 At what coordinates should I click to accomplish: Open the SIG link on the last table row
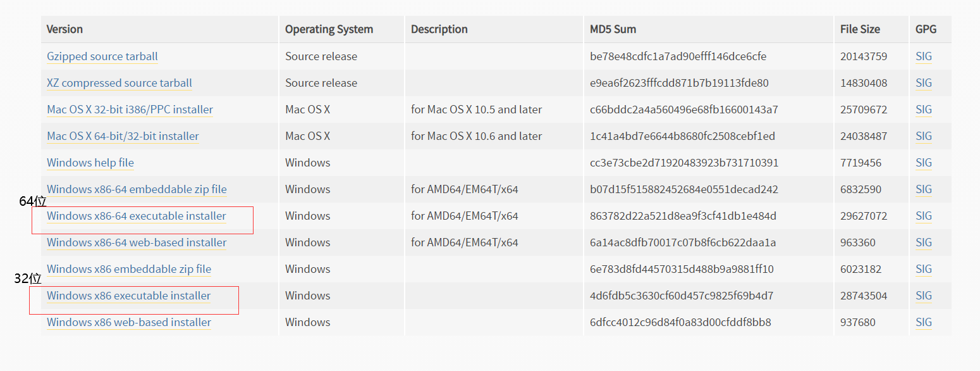coord(923,322)
